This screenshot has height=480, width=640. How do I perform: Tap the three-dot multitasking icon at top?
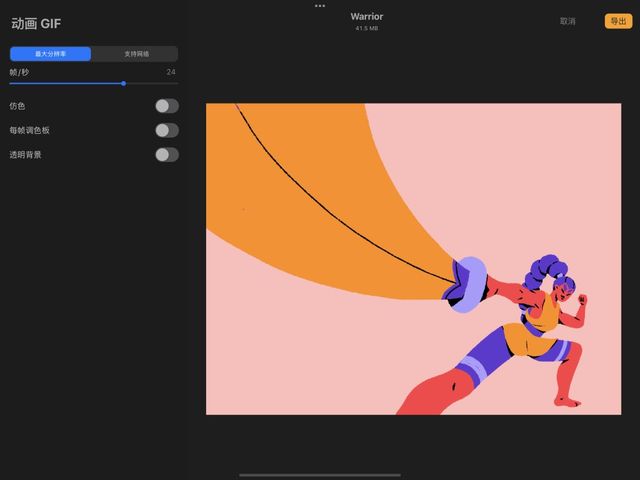coord(320,6)
